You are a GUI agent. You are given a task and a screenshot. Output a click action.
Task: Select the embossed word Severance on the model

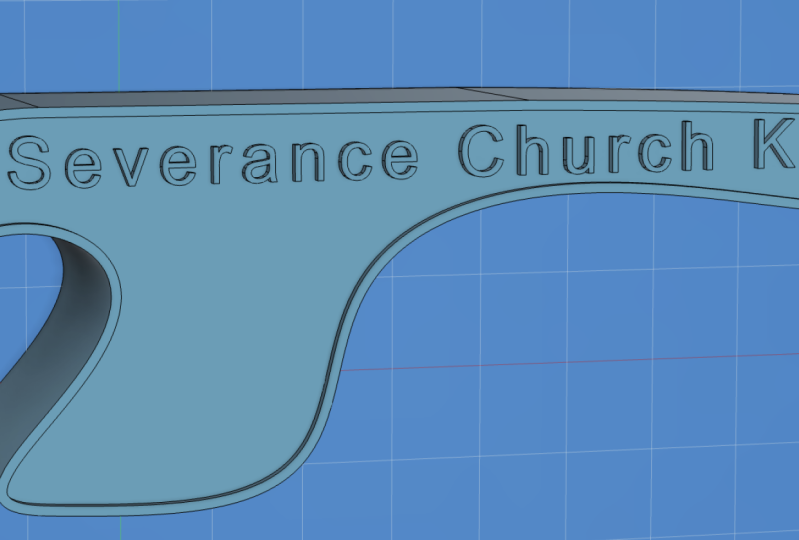tap(213, 161)
